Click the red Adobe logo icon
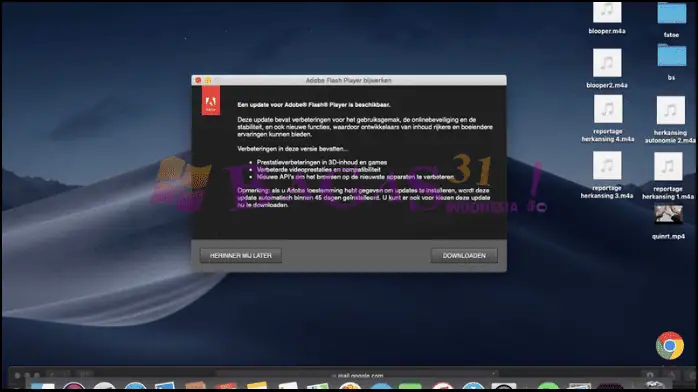The image size is (698, 392). click(211, 101)
